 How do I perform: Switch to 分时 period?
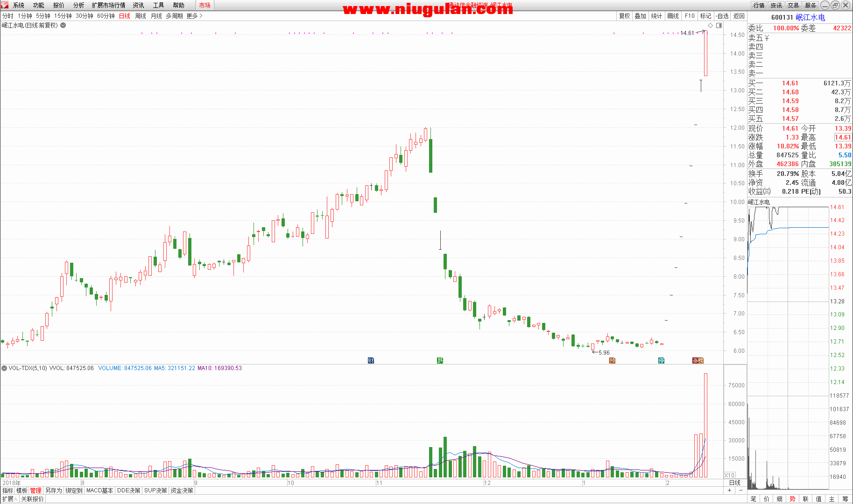(x=8, y=16)
